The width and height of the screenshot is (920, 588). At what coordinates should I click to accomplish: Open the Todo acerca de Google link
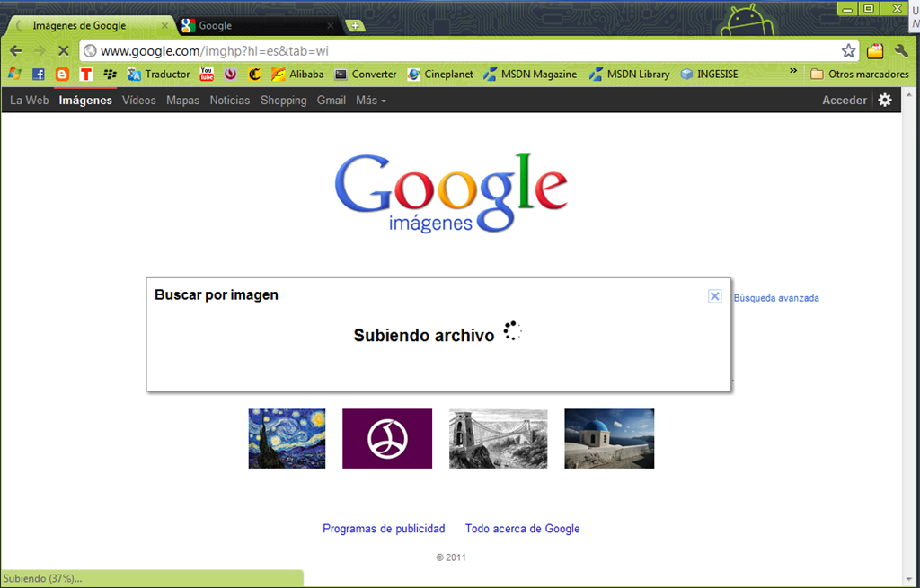tap(522, 529)
